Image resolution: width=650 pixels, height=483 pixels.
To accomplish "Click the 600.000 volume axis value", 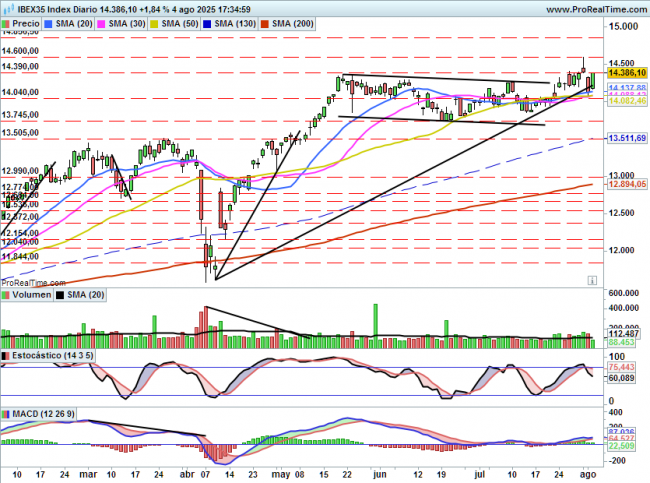I will 623,293.
